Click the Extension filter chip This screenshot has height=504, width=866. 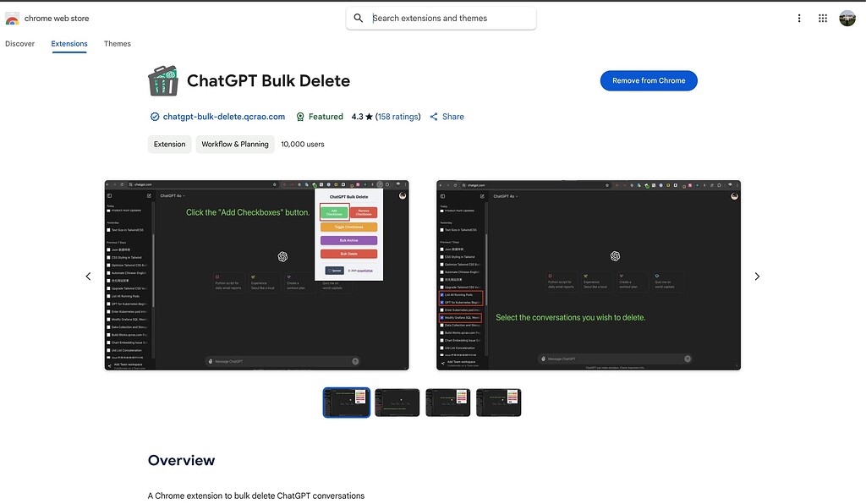[x=169, y=144]
